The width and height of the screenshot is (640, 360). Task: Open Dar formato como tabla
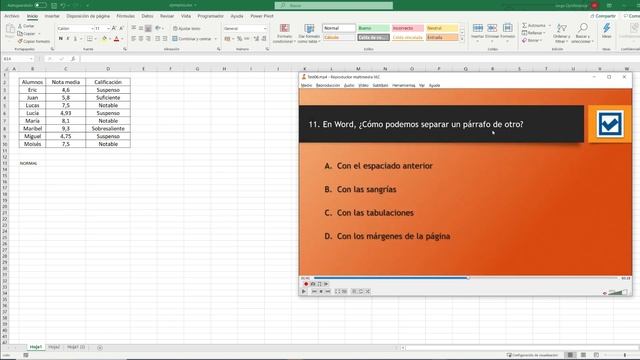coord(309,33)
